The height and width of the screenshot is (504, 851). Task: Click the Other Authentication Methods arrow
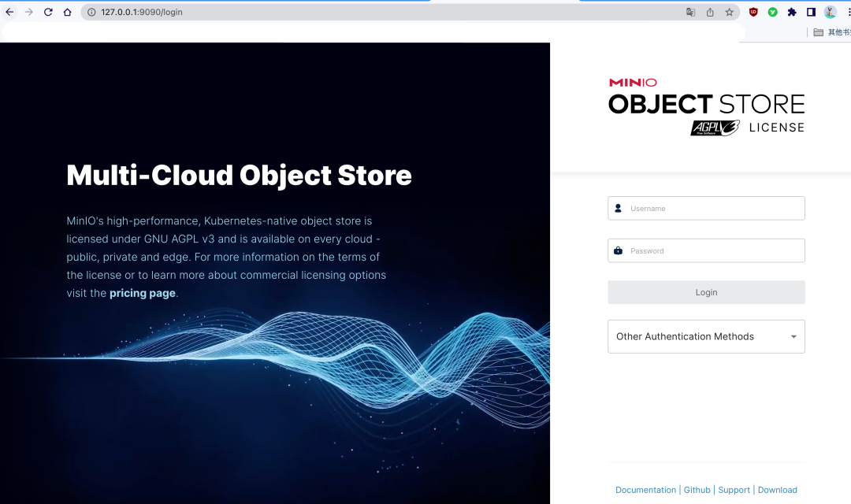point(793,337)
